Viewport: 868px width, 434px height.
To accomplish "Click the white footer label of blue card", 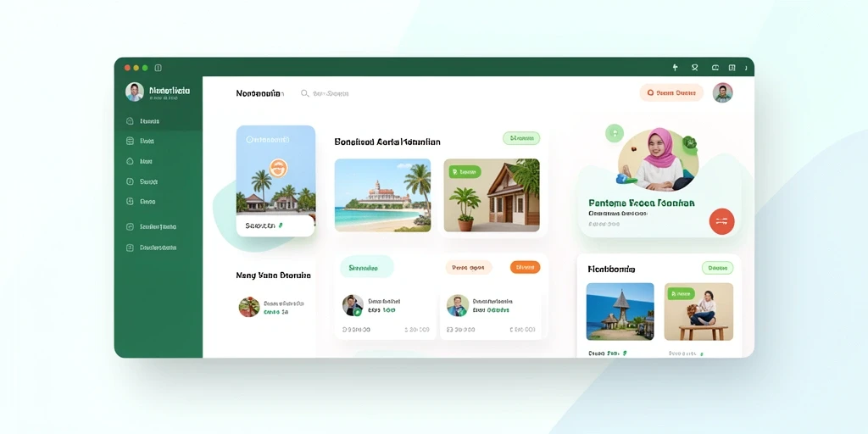I will 275,225.
